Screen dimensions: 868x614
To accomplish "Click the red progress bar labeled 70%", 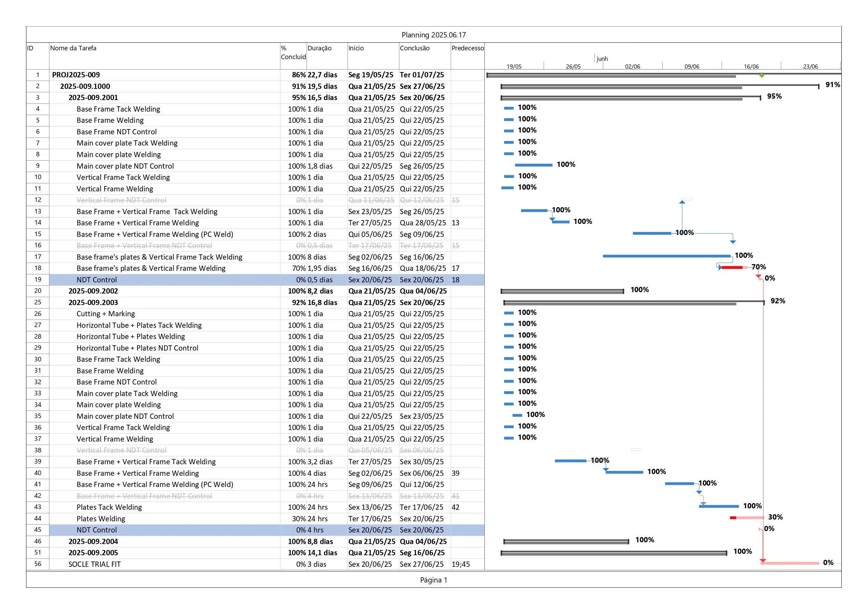I will click(732, 267).
